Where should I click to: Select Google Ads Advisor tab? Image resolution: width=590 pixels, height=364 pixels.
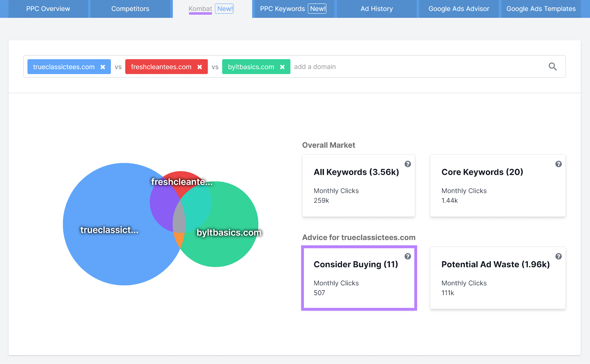click(x=458, y=9)
